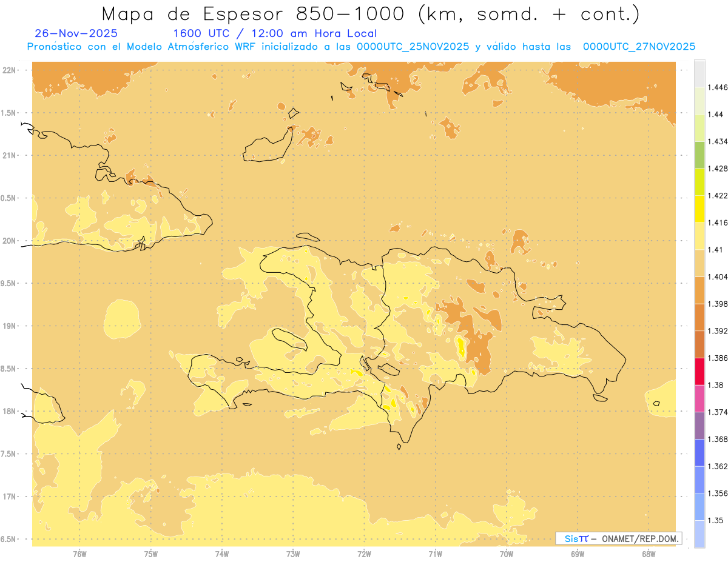Click the '71W' longitude label
728x562 pixels.
[x=435, y=554]
